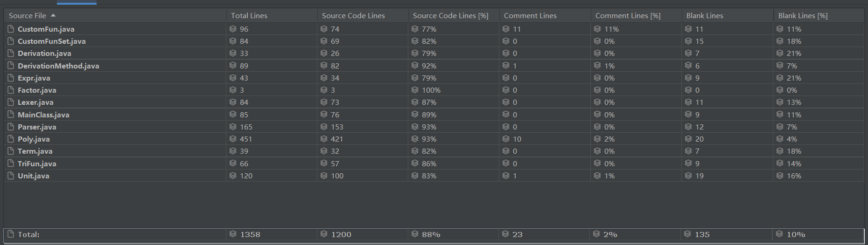
Task: Select the TriFun.java row
Action: (x=434, y=163)
